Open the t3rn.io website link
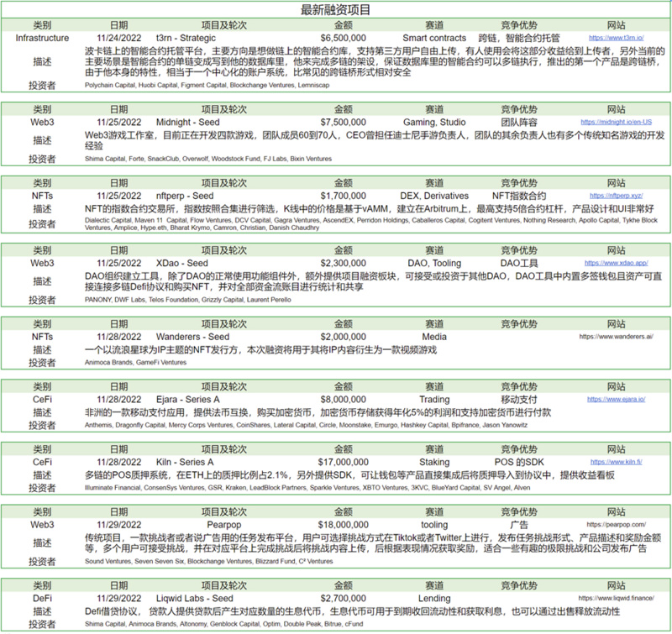 616,39
